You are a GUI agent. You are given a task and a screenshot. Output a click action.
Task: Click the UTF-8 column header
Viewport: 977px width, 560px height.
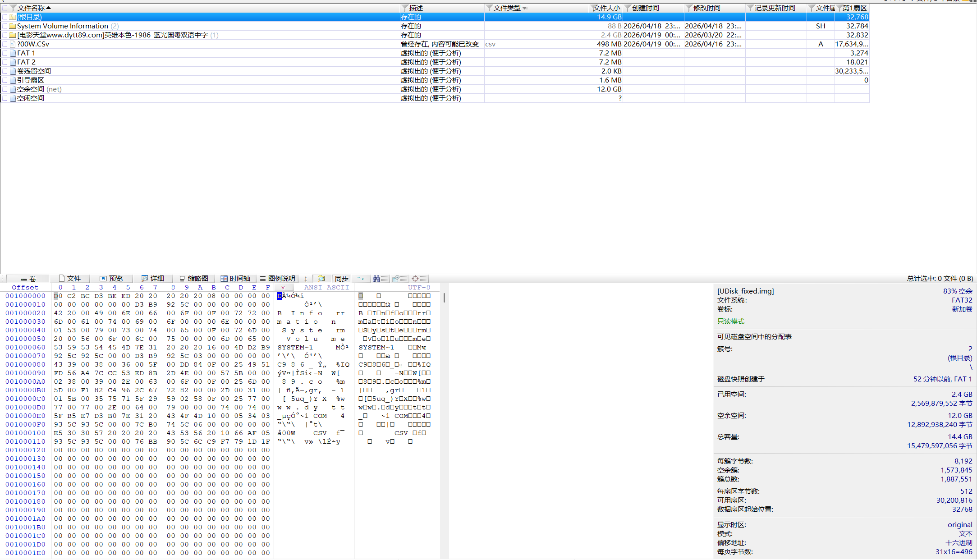point(419,288)
